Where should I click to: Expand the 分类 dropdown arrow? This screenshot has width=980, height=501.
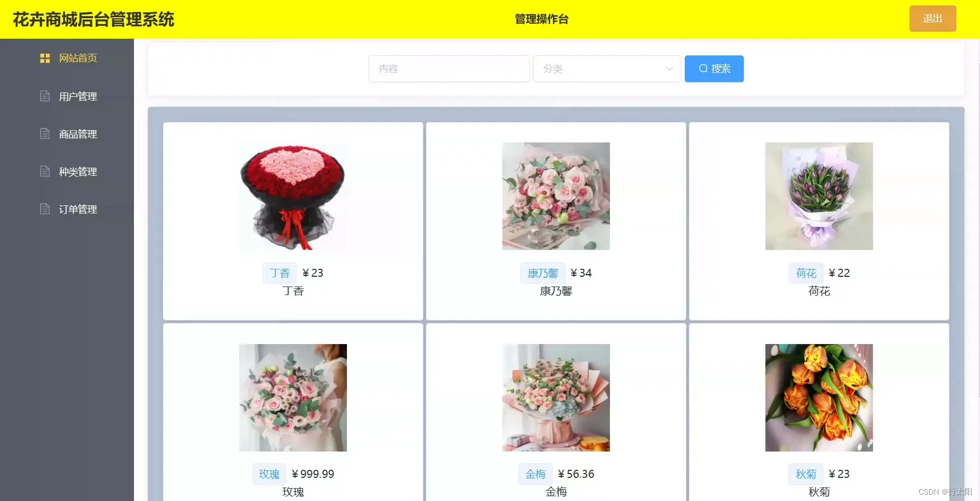coord(670,69)
